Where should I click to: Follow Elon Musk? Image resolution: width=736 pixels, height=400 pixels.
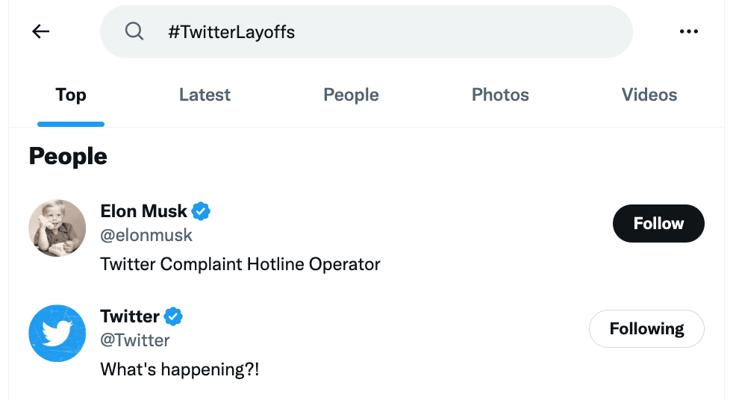coord(658,223)
